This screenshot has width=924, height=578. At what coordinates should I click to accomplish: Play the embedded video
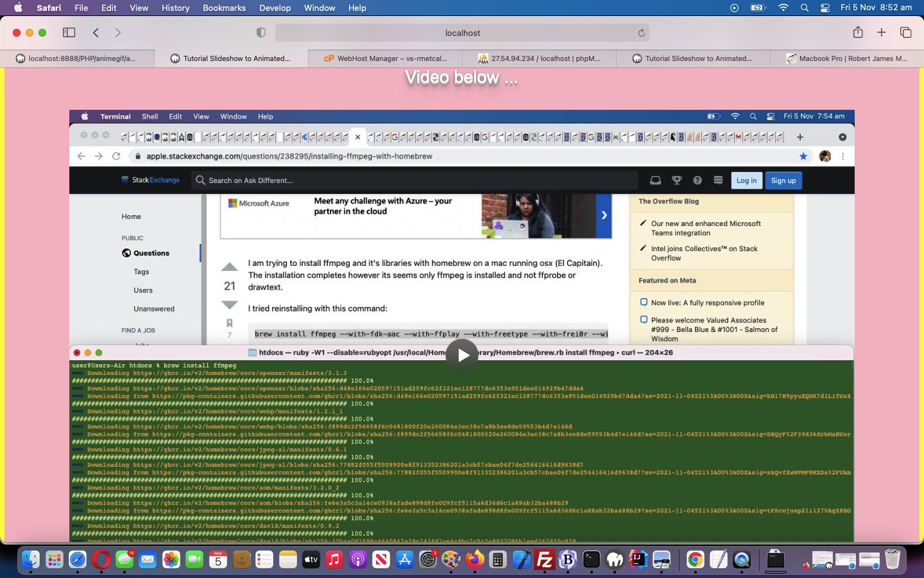pyautogui.click(x=462, y=355)
